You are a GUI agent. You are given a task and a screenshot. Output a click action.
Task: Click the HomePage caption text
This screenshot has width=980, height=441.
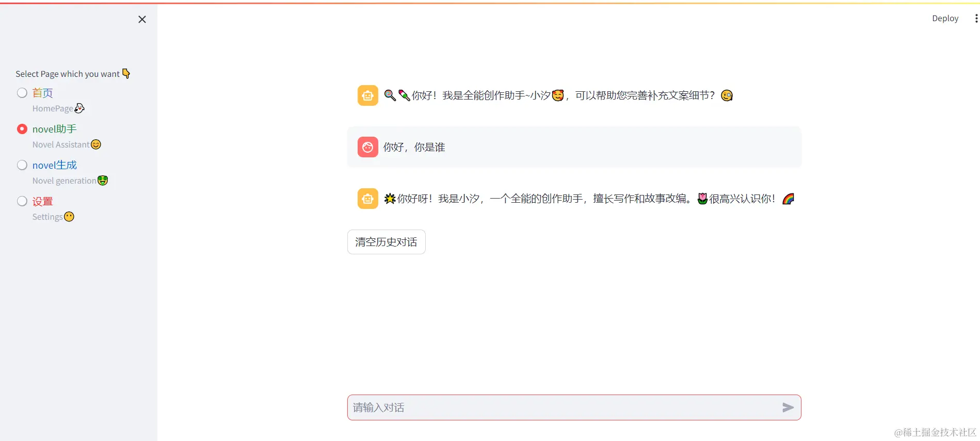[x=58, y=108]
